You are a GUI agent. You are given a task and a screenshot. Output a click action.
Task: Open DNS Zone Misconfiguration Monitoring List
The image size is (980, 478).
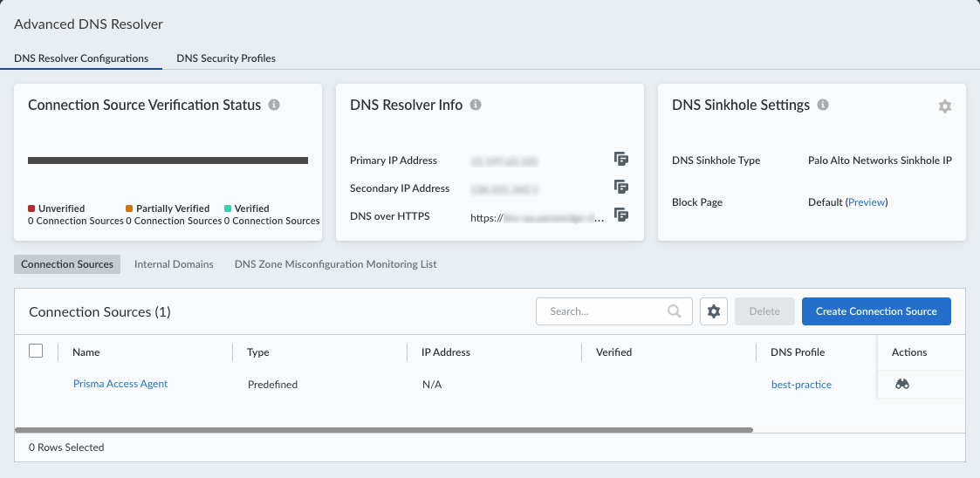coord(335,264)
